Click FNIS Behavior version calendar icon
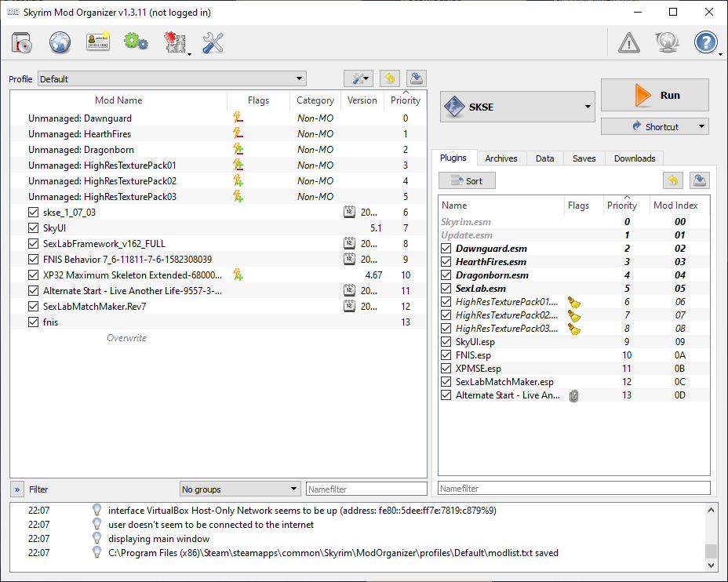The image size is (728, 582). [x=349, y=259]
